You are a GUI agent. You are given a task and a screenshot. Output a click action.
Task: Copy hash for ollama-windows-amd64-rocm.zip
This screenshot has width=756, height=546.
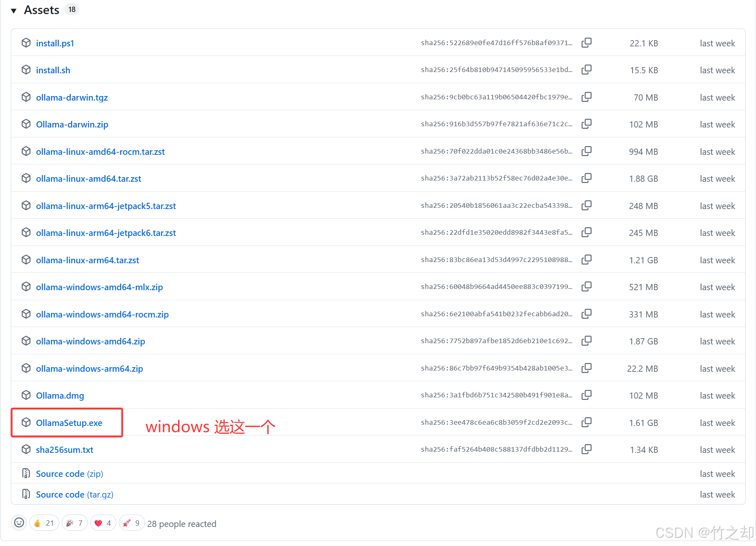click(587, 314)
